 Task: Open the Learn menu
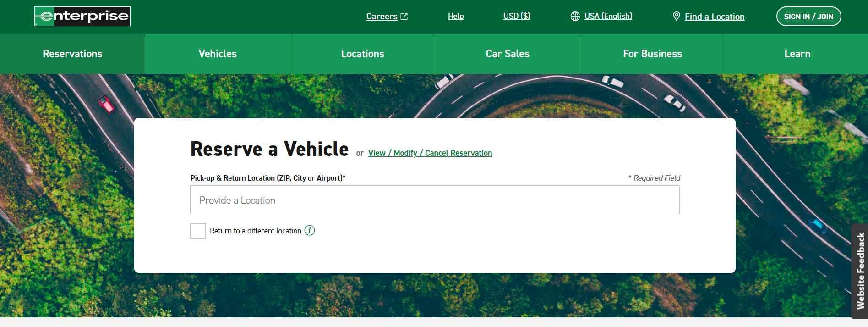tap(797, 54)
